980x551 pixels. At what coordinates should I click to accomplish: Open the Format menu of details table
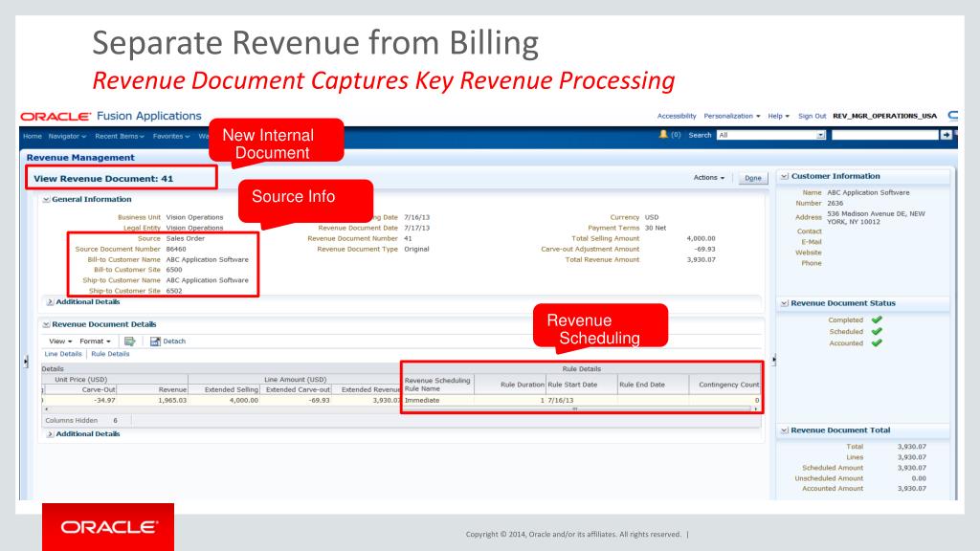click(95, 342)
